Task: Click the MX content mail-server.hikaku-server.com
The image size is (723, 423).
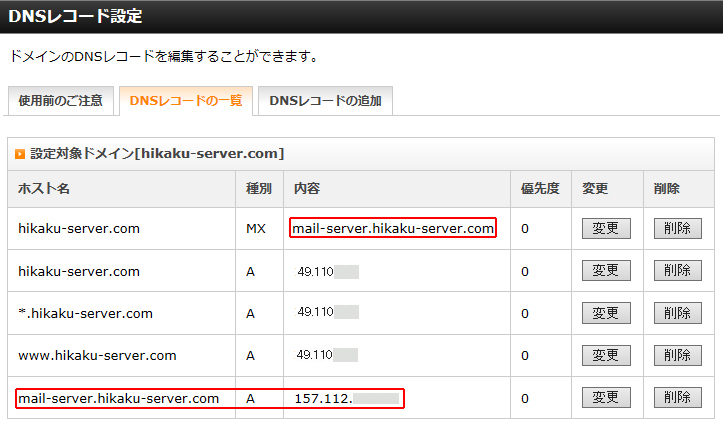Action: (x=393, y=229)
